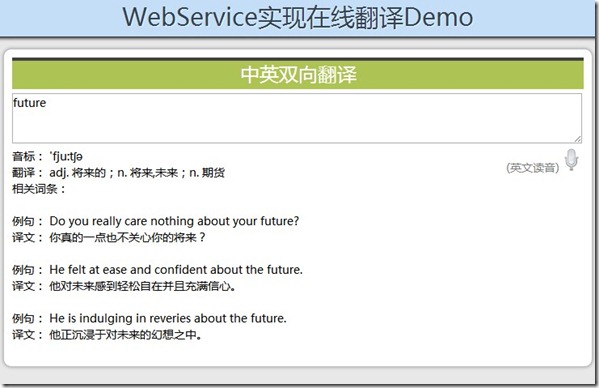Click the (英文读音) label
This screenshot has width=599, height=388.
tap(533, 168)
